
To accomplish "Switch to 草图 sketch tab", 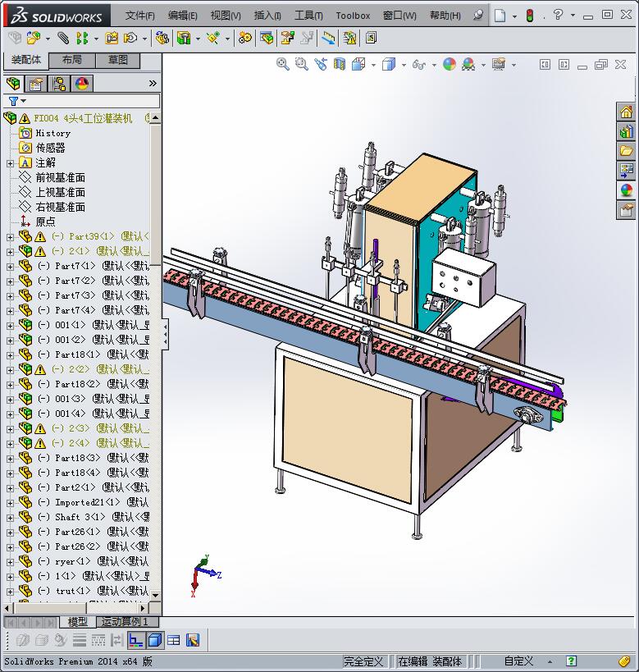I will tap(118, 60).
